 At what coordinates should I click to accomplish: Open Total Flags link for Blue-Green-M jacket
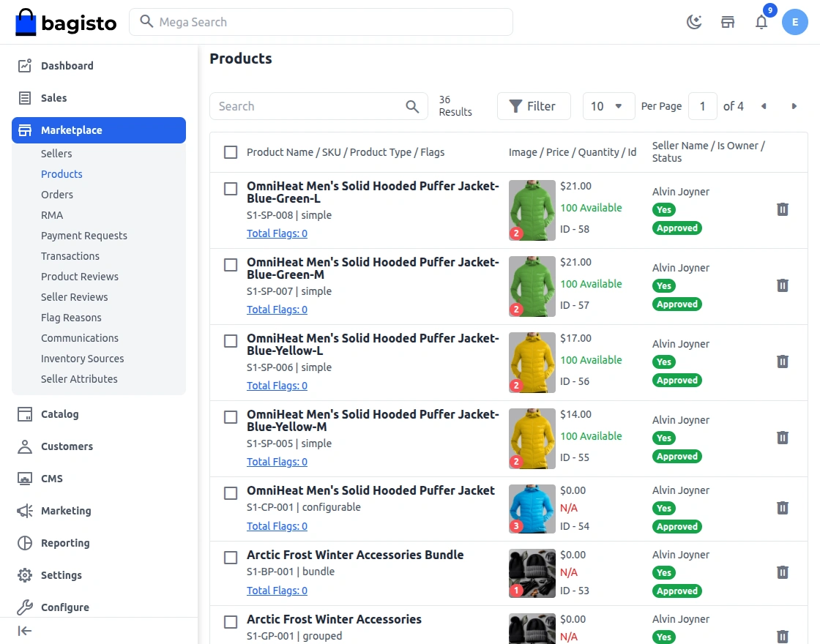(x=277, y=310)
